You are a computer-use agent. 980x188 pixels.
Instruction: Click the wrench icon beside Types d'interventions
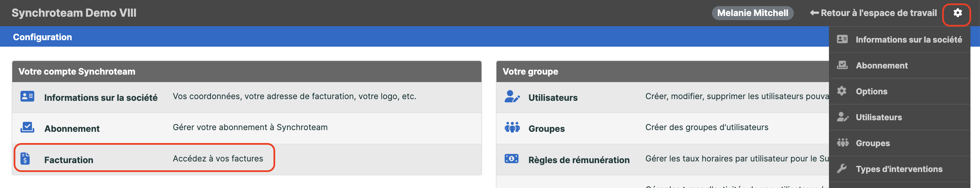[842, 168]
